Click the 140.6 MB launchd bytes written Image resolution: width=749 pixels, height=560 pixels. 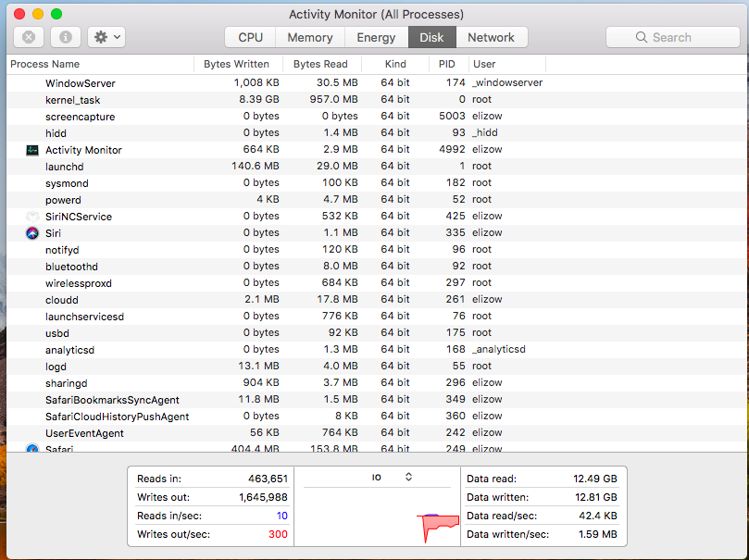(x=256, y=166)
